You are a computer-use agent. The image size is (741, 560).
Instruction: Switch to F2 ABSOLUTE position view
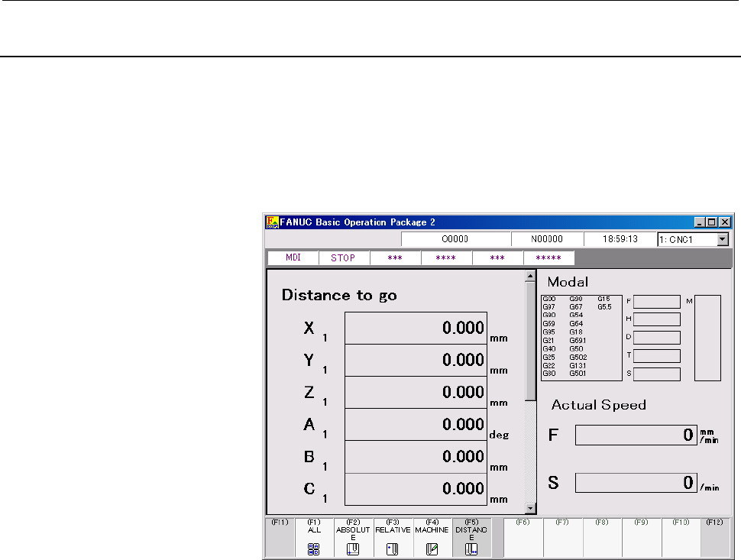(x=353, y=538)
